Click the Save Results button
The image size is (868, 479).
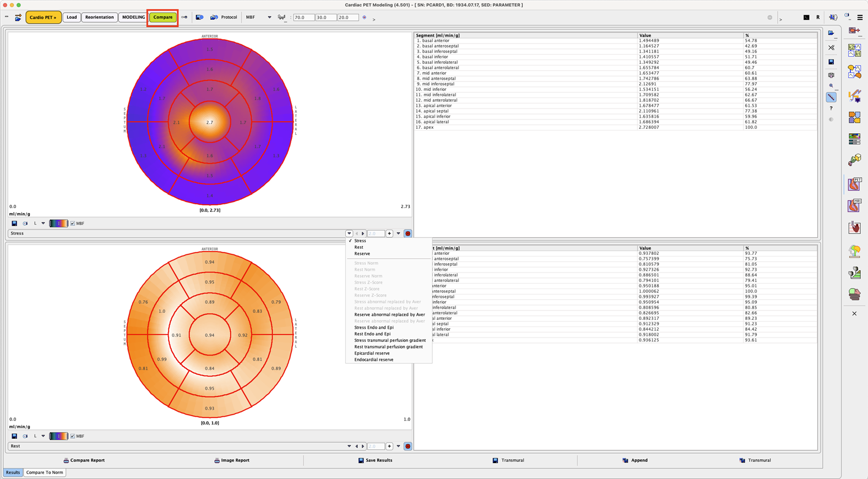pos(375,460)
